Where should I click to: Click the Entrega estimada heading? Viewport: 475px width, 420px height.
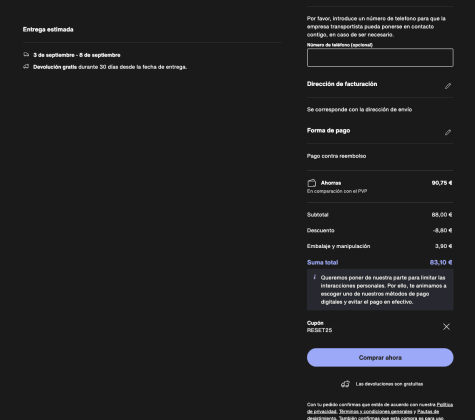tap(48, 30)
